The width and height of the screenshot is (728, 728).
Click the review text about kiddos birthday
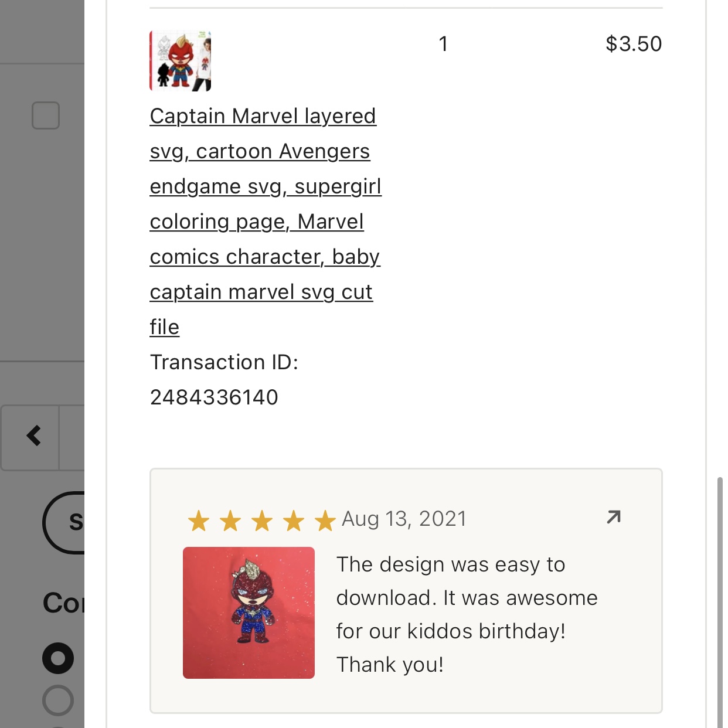tap(467, 614)
